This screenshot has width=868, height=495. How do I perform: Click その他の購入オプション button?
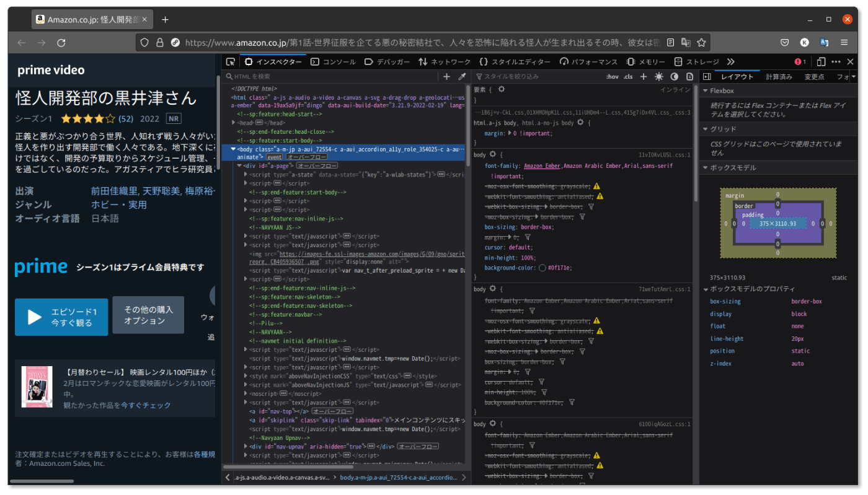coord(148,315)
